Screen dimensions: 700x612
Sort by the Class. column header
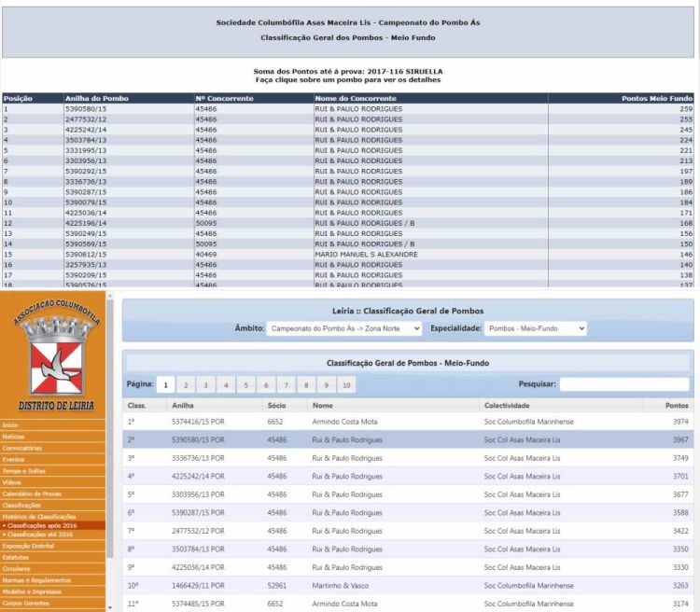pyautogui.click(x=136, y=405)
